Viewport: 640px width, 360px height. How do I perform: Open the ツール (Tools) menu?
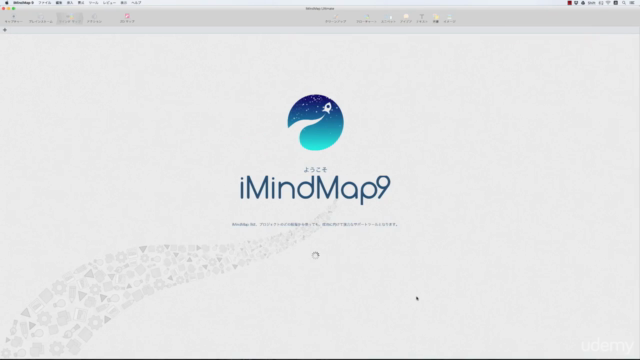point(93,2)
